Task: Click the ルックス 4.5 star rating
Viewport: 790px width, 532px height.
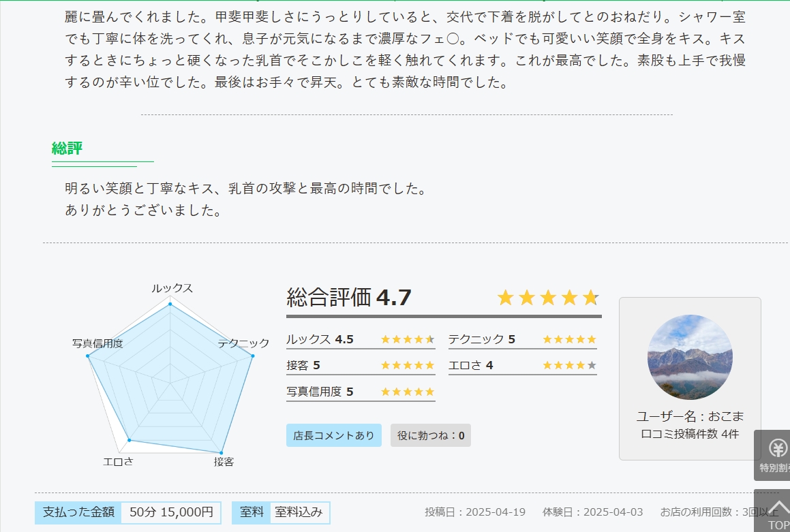Action: pyautogui.click(x=407, y=339)
